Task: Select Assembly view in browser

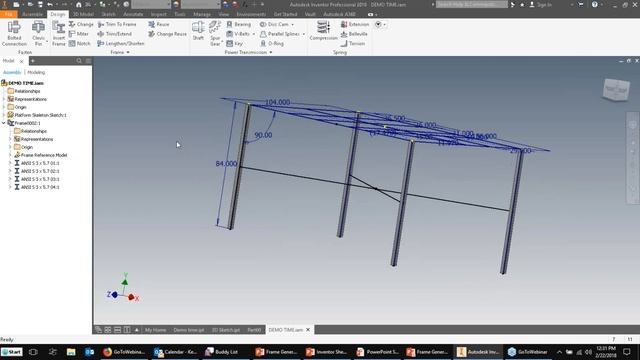Action: click(x=12, y=72)
